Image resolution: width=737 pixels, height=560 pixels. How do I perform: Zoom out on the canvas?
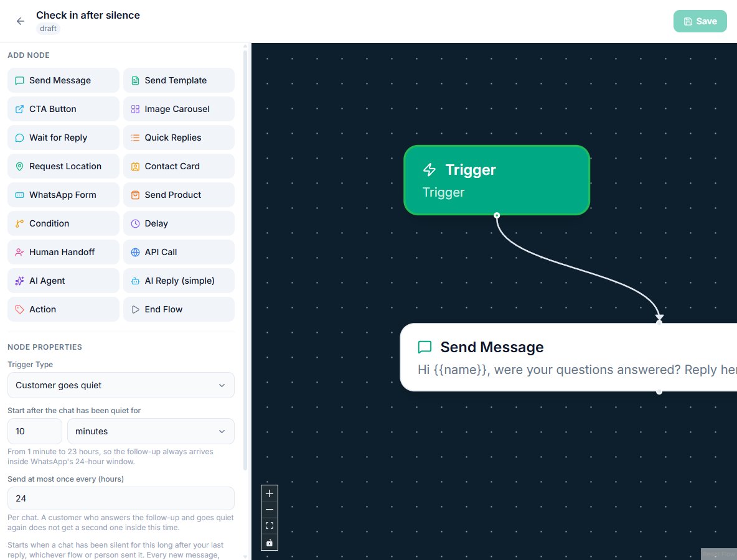[270, 510]
